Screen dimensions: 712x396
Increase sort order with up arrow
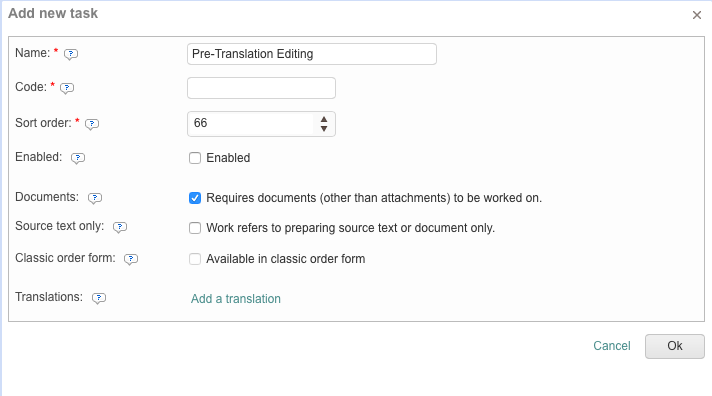pyautogui.click(x=324, y=119)
